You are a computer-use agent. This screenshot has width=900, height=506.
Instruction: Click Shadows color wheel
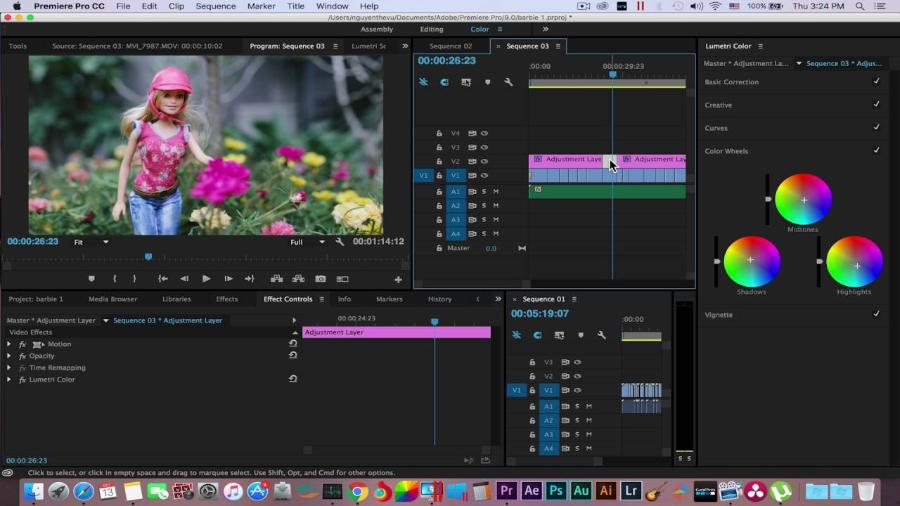pyautogui.click(x=751, y=262)
